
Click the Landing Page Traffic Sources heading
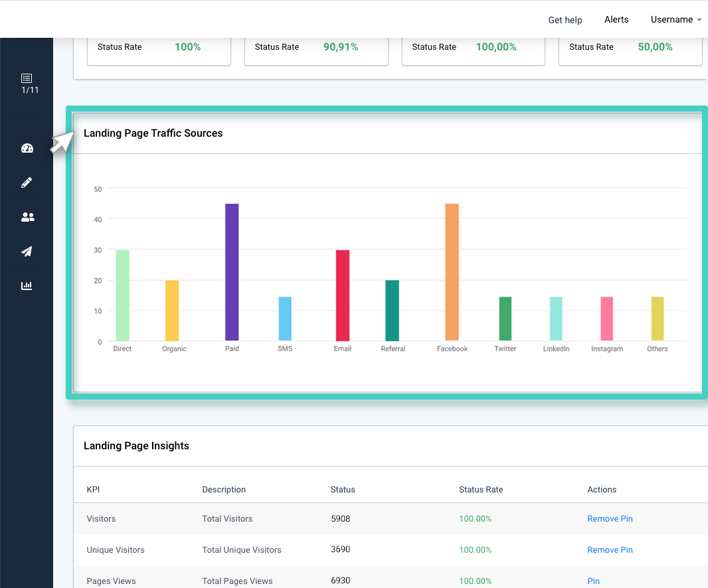[x=153, y=133]
